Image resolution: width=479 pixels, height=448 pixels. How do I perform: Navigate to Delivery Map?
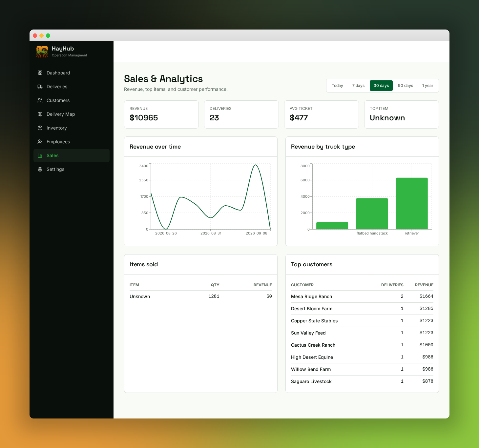72,114
